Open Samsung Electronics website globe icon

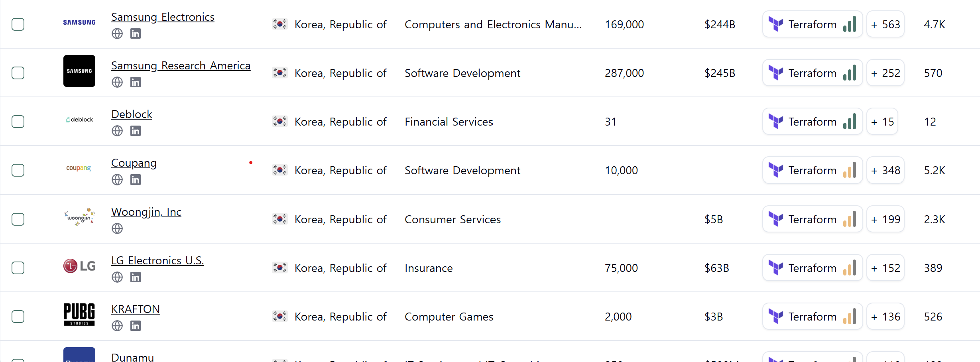click(117, 33)
